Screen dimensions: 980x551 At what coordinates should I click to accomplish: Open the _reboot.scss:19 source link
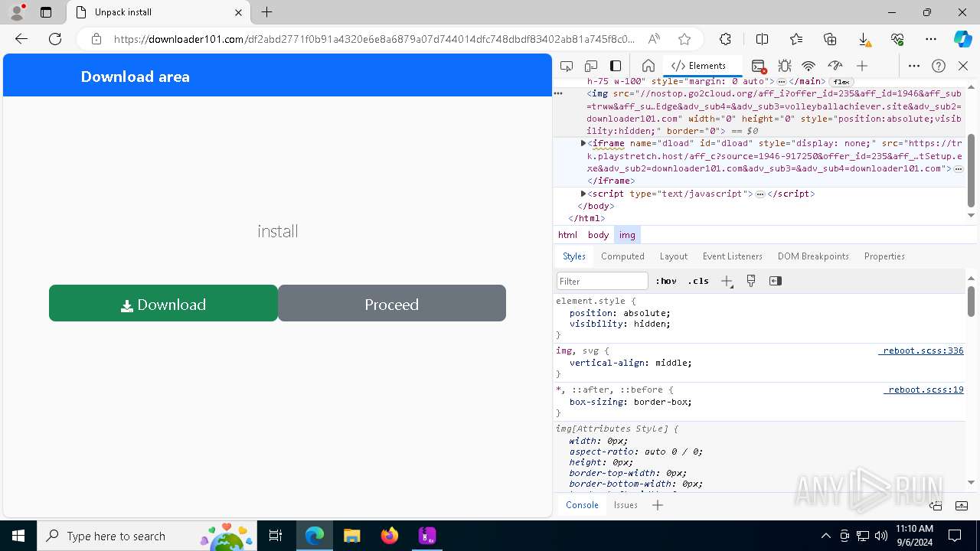point(923,390)
